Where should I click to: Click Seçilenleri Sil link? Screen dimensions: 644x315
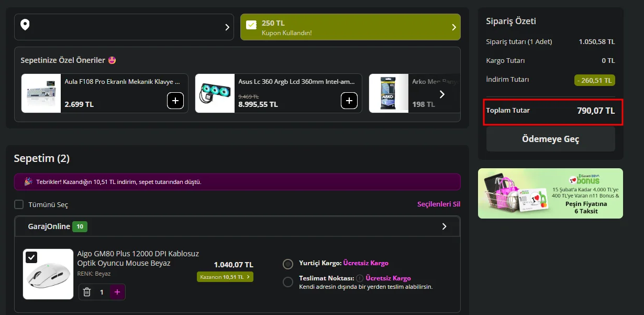coord(439,204)
